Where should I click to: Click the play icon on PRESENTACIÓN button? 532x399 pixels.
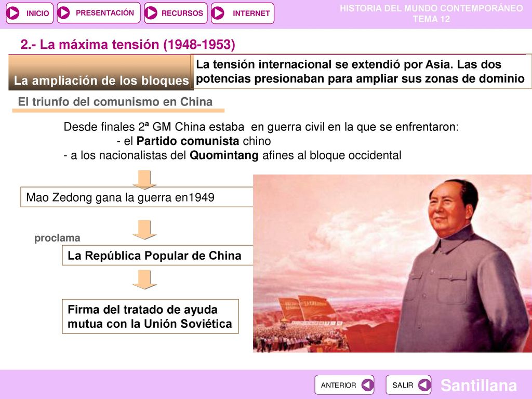(63, 13)
